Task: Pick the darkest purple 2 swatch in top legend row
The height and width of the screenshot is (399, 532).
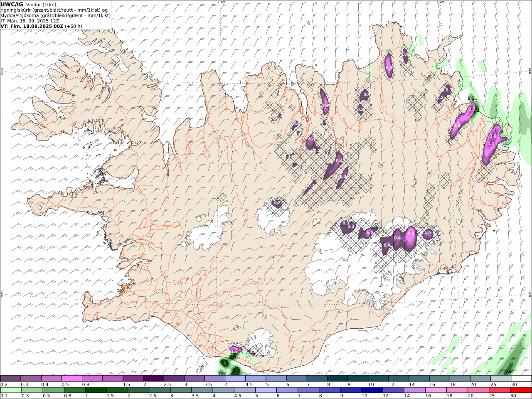Action: coord(153,379)
